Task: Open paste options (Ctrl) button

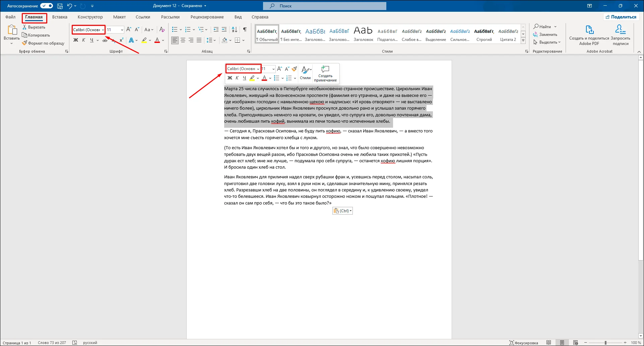Action: [x=342, y=211]
